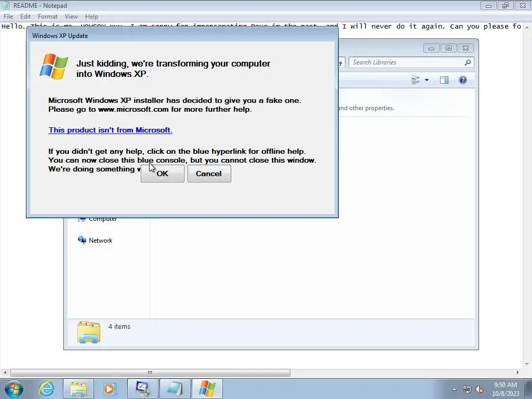The image size is (532, 399).
Task: Maximize the Explorer Libraries window
Action: click(x=448, y=48)
